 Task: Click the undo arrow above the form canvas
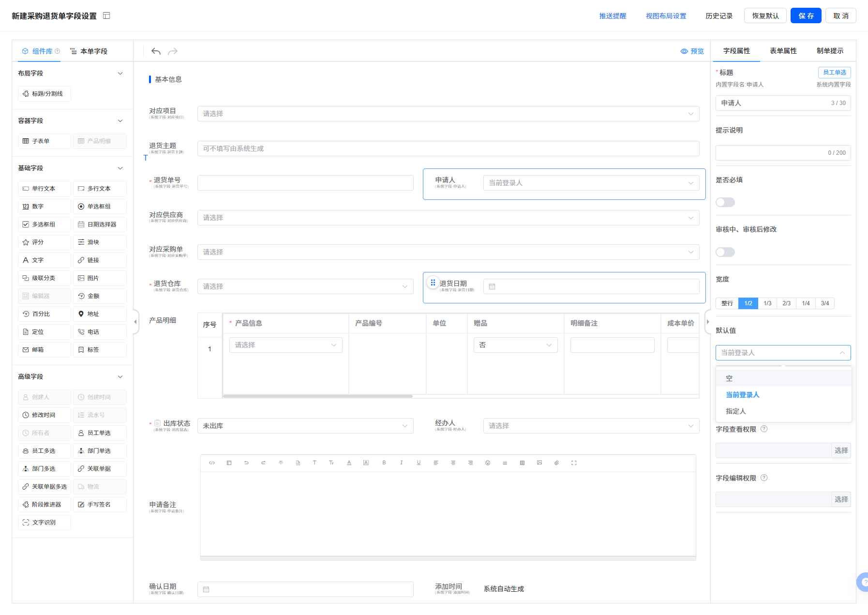pos(156,51)
